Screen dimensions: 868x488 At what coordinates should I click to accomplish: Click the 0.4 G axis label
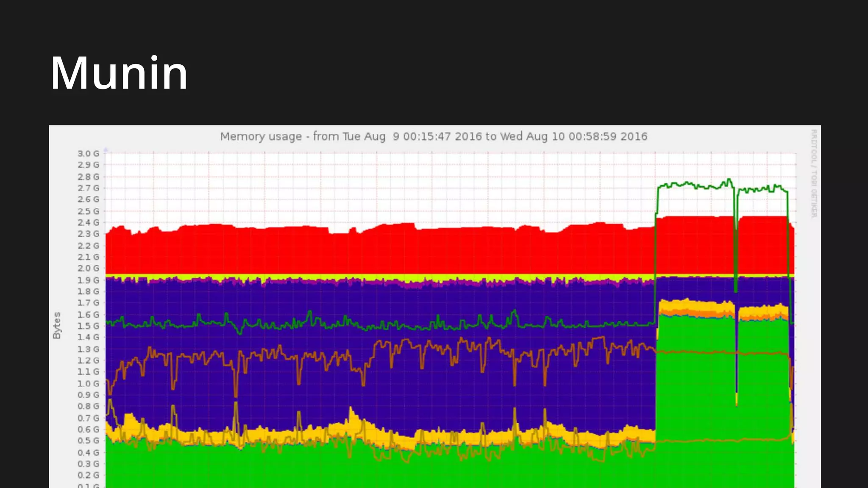[88, 452]
